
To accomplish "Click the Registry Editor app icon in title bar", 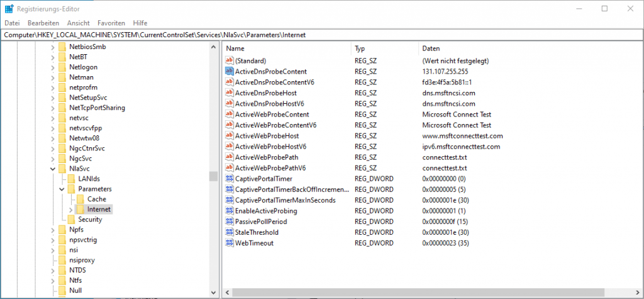I will pyautogui.click(x=8, y=9).
